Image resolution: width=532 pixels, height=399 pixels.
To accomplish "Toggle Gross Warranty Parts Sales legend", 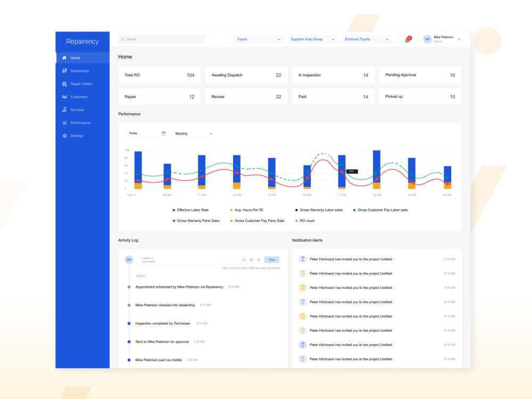I will pos(196,221).
